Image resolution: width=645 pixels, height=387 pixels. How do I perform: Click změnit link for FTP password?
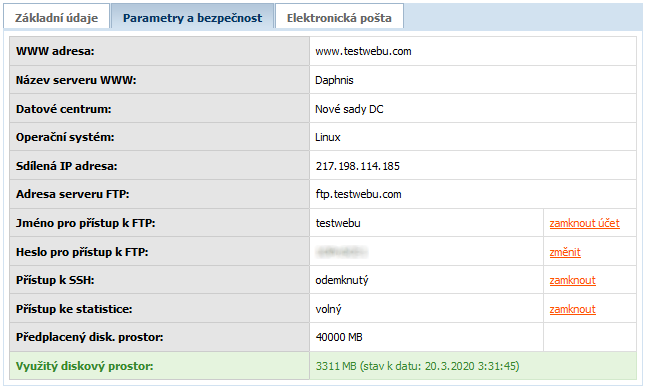pyautogui.click(x=565, y=252)
